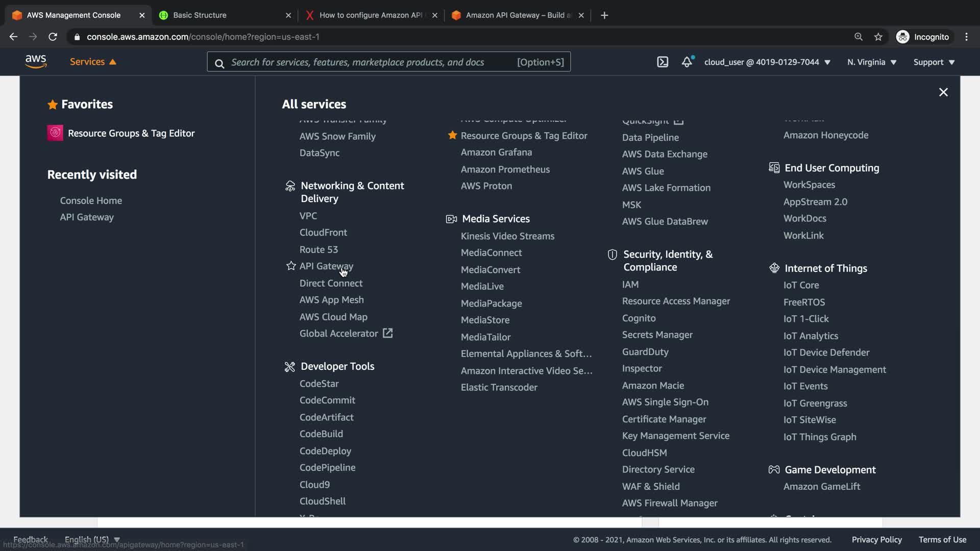Viewport: 980px width, 551px height.
Task: Open Route 53 from Networking list
Action: [x=318, y=249]
